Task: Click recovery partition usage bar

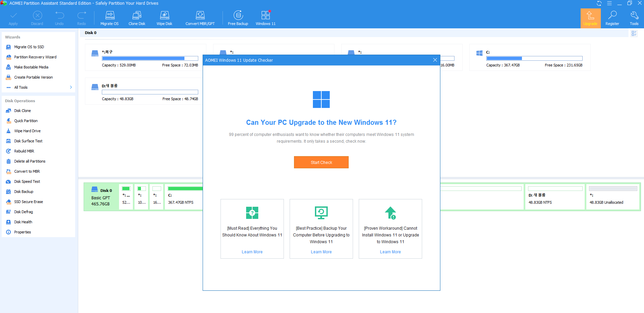Action: [150, 58]
